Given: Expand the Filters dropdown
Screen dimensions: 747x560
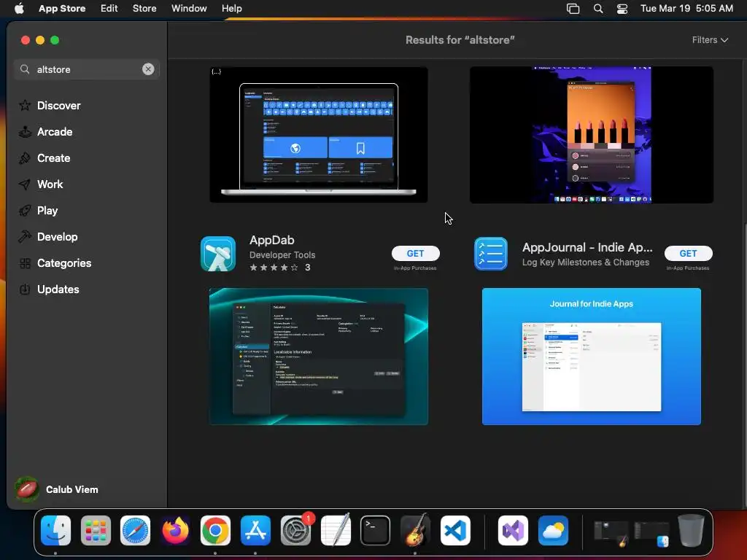Looking at the screenshot, I should click(710, 40).
